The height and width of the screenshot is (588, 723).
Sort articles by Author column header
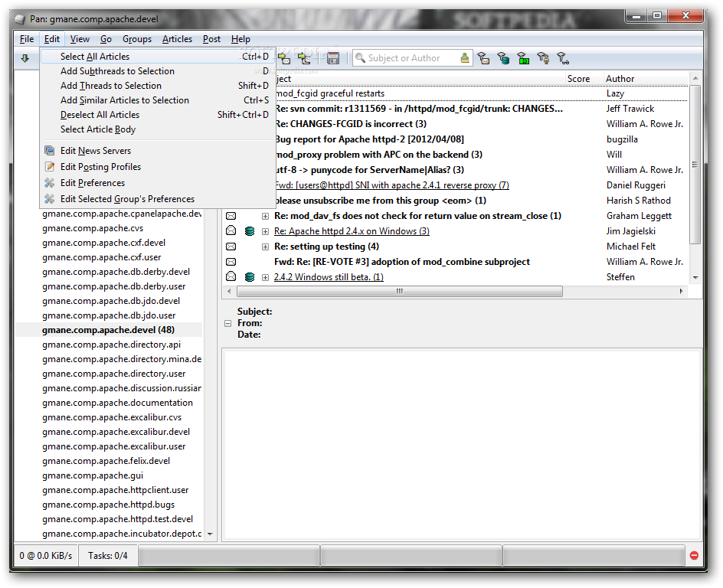click(x=646, y=79)
